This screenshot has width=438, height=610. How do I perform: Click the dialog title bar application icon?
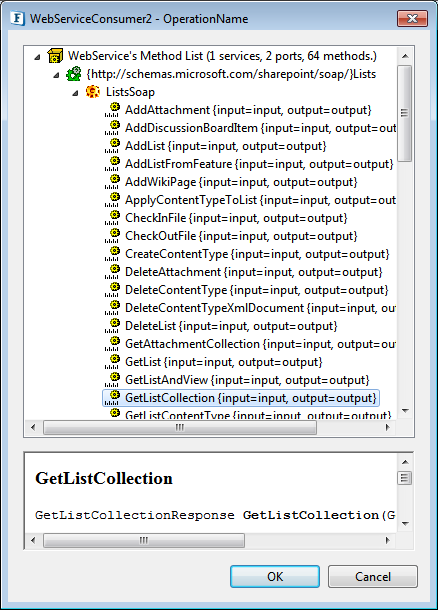[18, 18]
